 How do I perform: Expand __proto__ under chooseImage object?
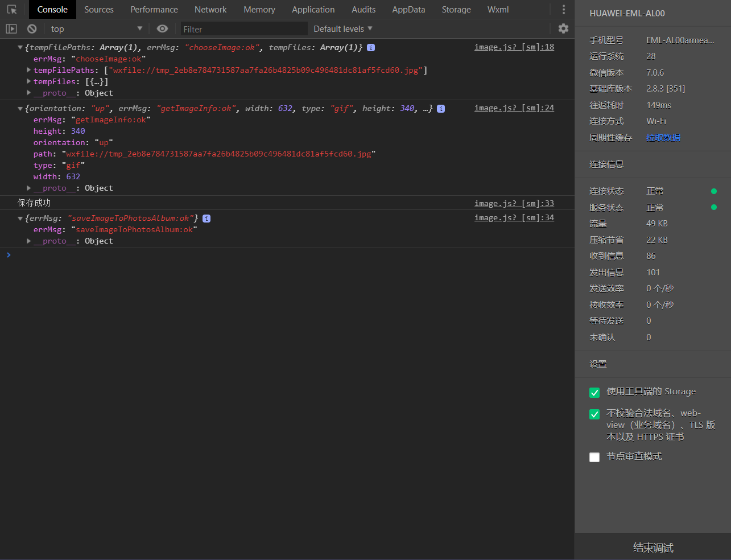tap(29, 93)
